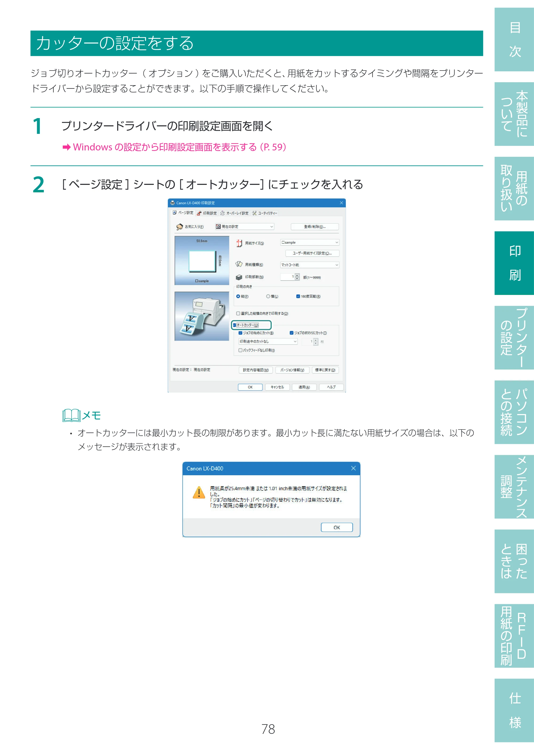This screenshot has height=756, width=534.
Task: Select the 横 orientation radio button
Action: 268,296
